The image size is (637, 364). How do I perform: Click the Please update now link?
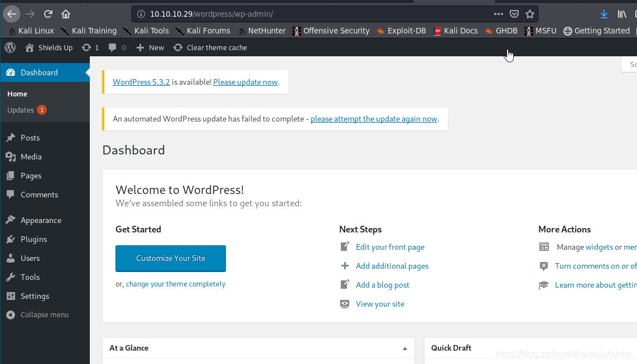point(245,82)
